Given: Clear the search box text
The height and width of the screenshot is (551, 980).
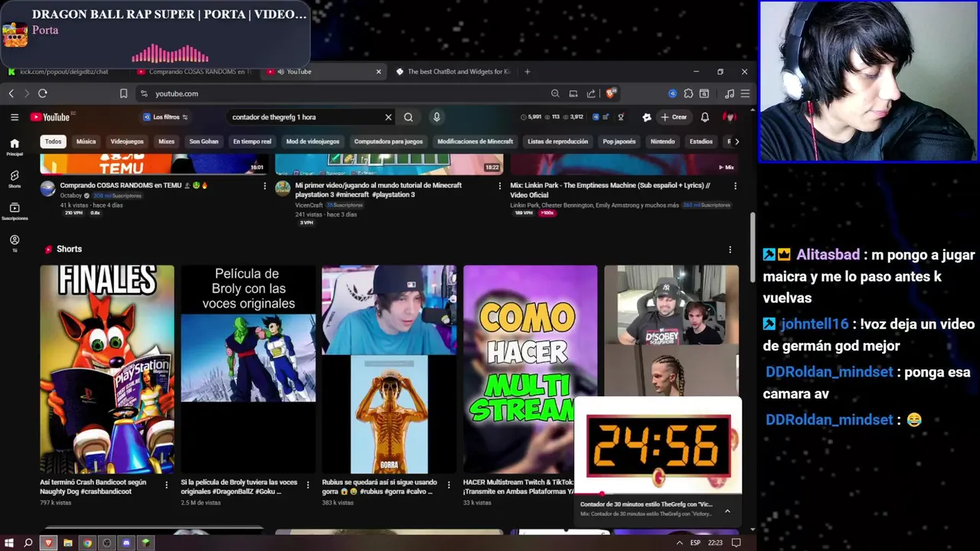Looking at the screenshot, I should 388,117.
